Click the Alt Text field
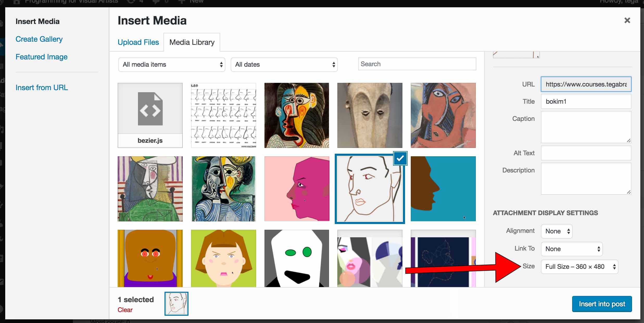The image size is (644, 323). pyautogui.click(x=586, y=153)
